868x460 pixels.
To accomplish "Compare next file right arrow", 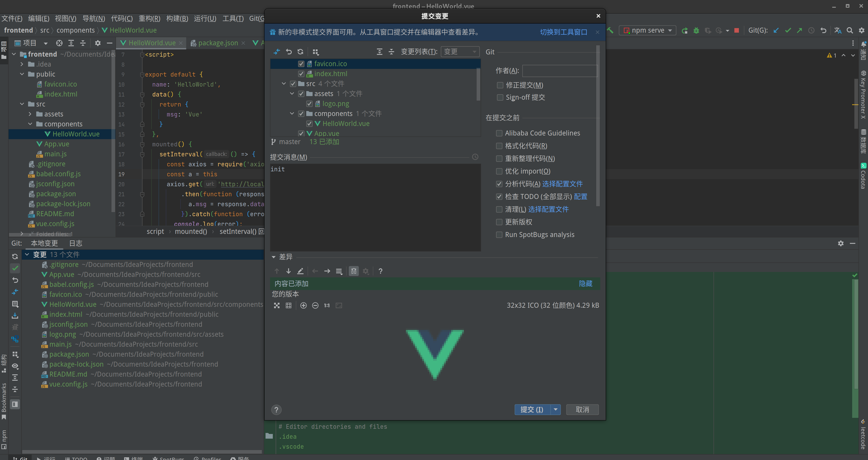I will [x=327, y=271].
